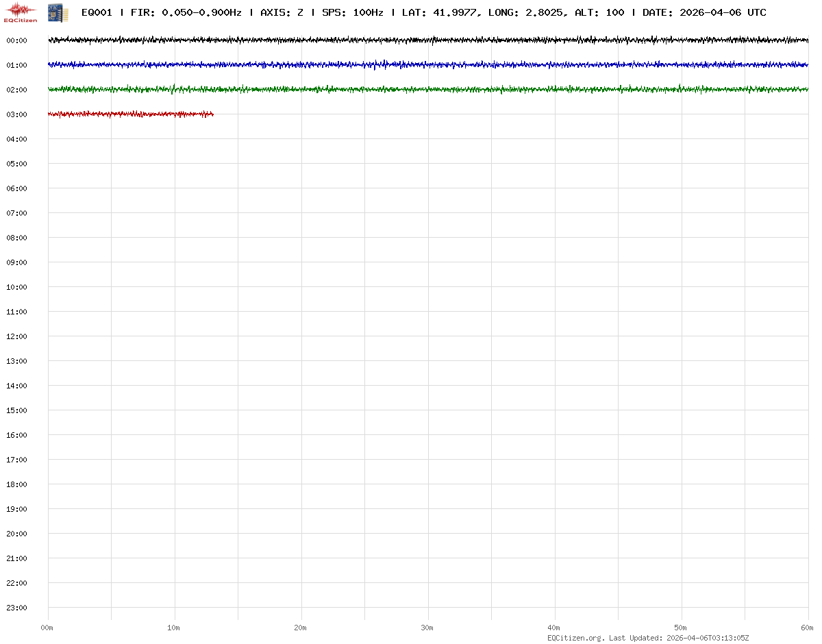Viewport: 822px width, 644px height.
Task: Click the FIR 0.050-0.900Hz filter text
Action: (186, 12)
